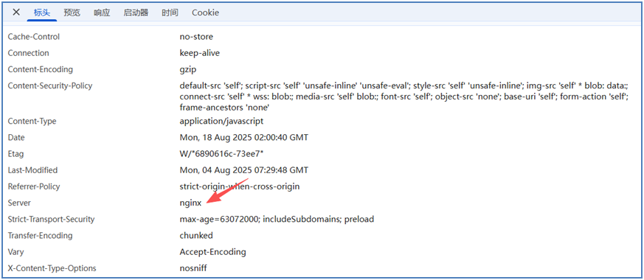Viewport: 644px width, 280px height.
Task: Switch to the 预览 tab
Action: click(x=72, y=13)
